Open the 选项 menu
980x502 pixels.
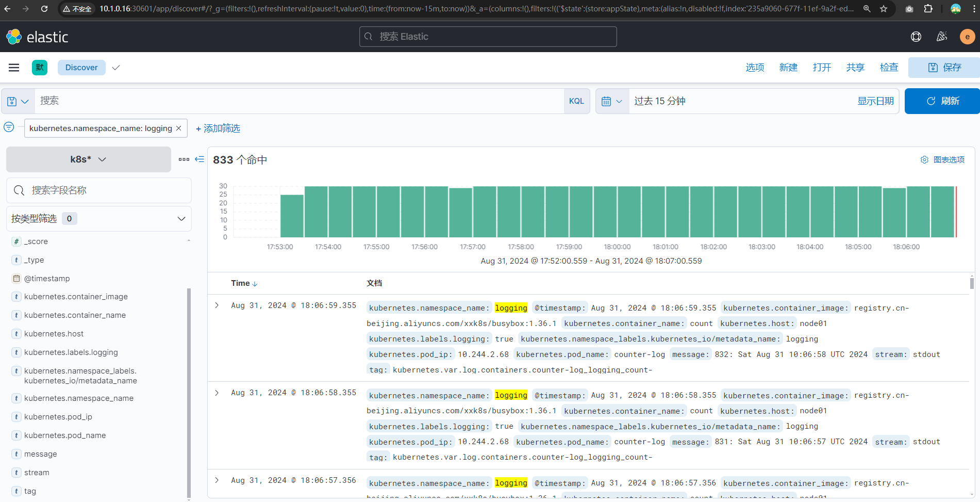pos(755,68)
